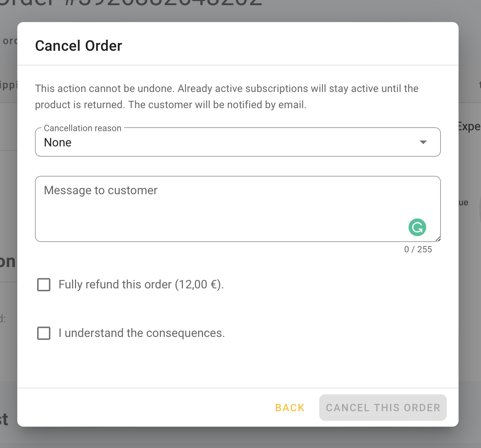
Task: Check the Fully refund this order checkbox
Action: point(44,285)
